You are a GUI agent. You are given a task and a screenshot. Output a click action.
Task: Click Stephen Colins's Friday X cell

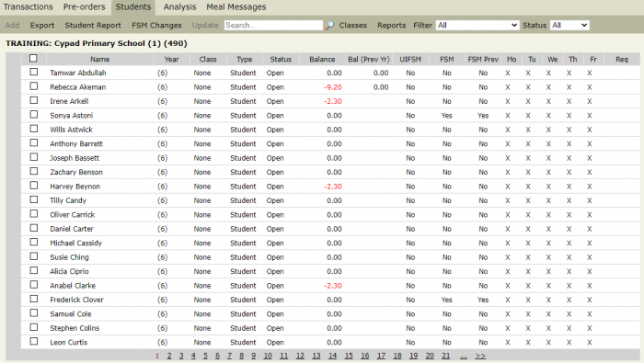pos(590,328)
